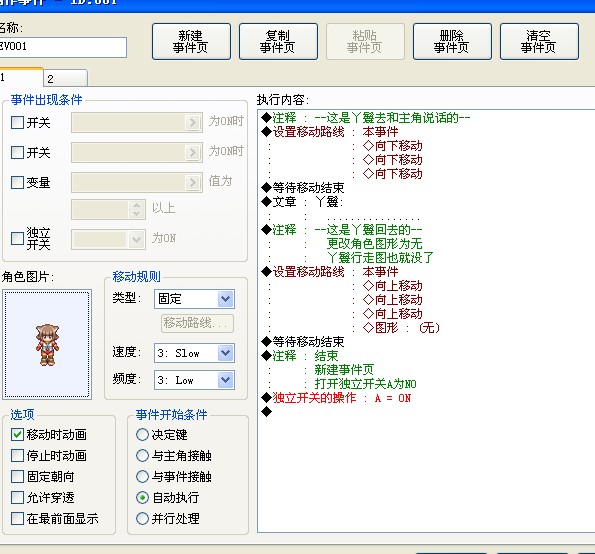The width and height of the screenshot is (595, 554).
Task: Open the 类型 movement type dropdown
Action: pos(194,299)
